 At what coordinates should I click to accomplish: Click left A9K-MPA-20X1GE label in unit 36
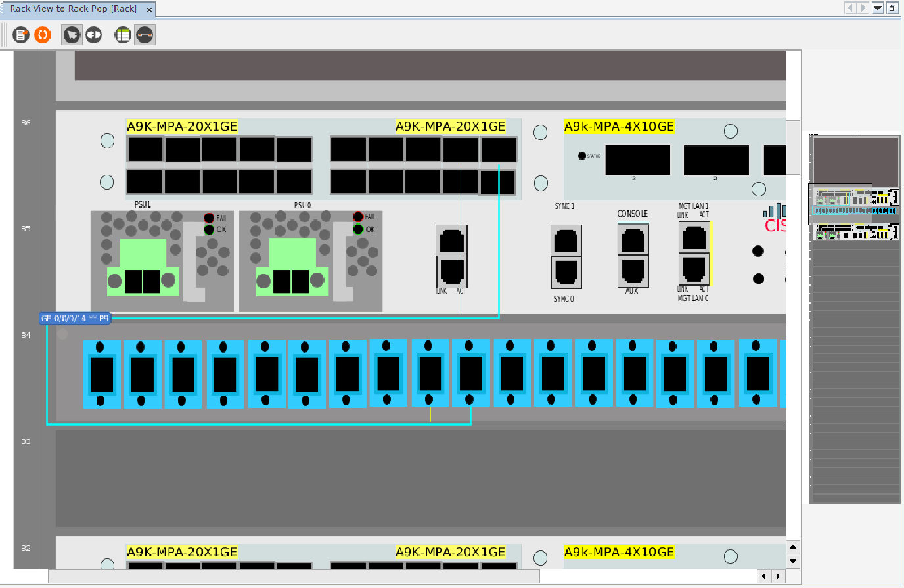182,127
